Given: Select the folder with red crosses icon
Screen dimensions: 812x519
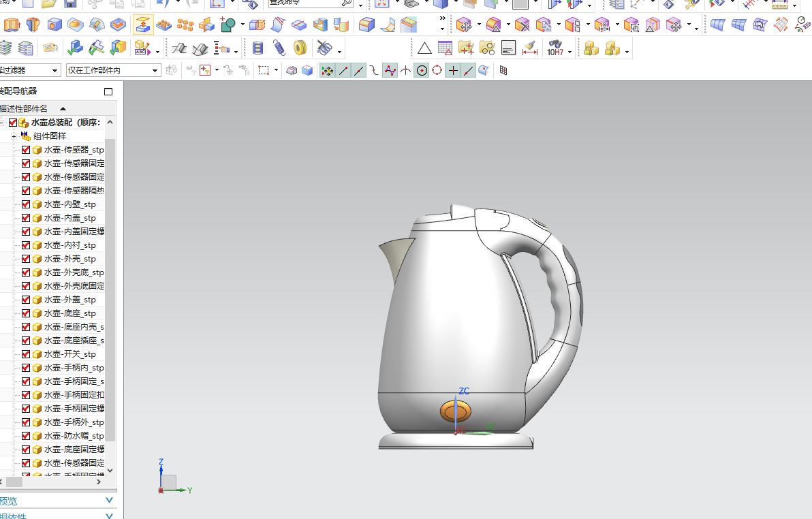Looking at the screenshot, I should [x=466, y=48].
